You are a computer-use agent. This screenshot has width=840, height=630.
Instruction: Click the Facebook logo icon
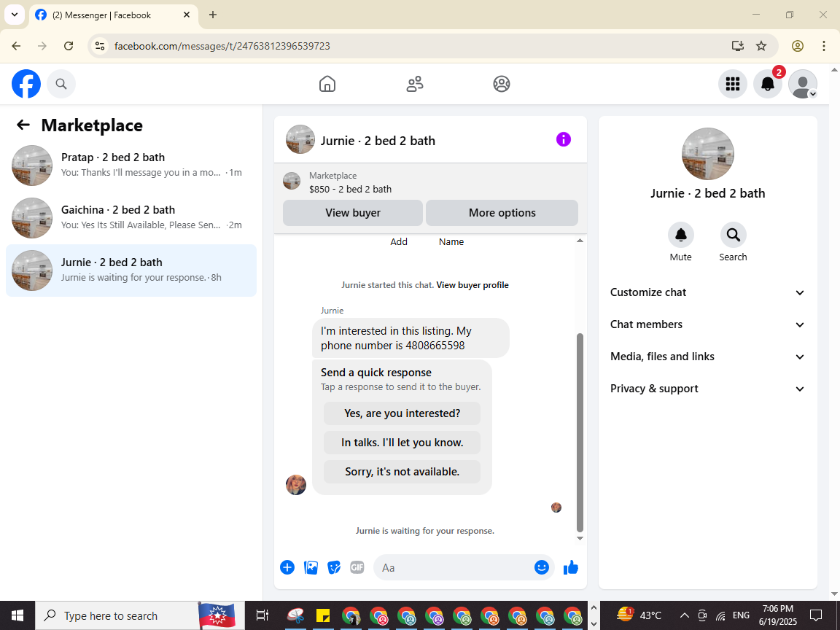(x=26, y=84)
